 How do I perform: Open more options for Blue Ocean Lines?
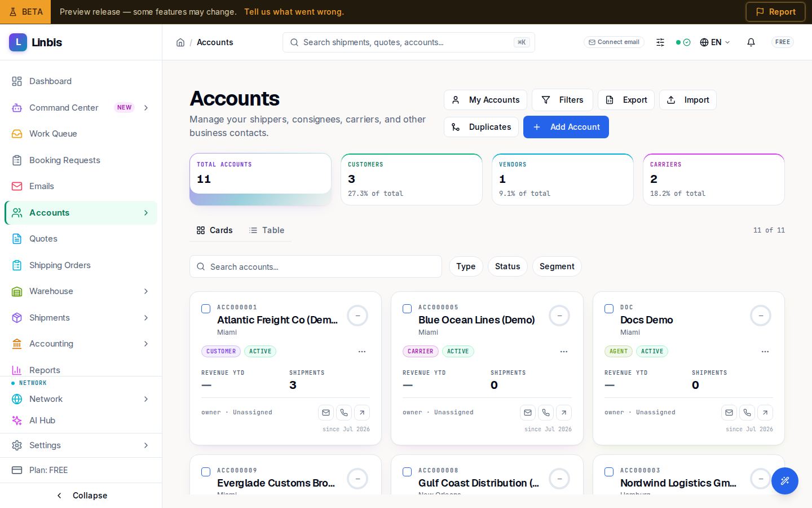564,352
